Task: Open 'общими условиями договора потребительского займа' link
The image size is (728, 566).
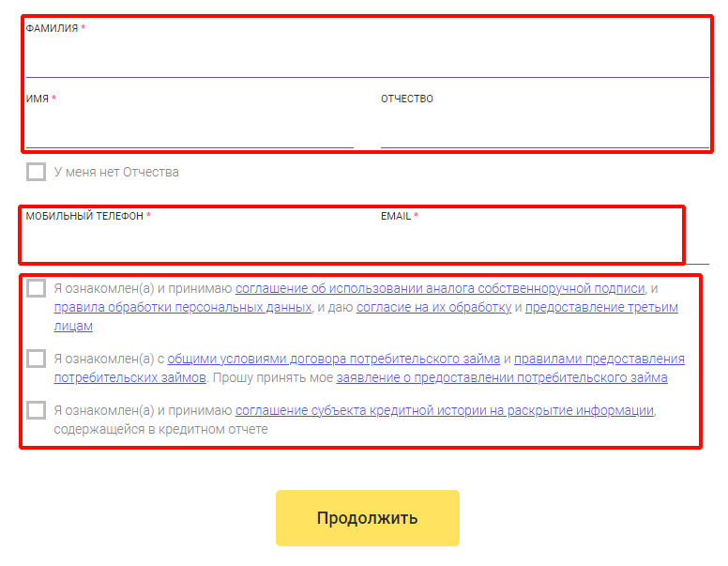Action: [x=333, y=359]
